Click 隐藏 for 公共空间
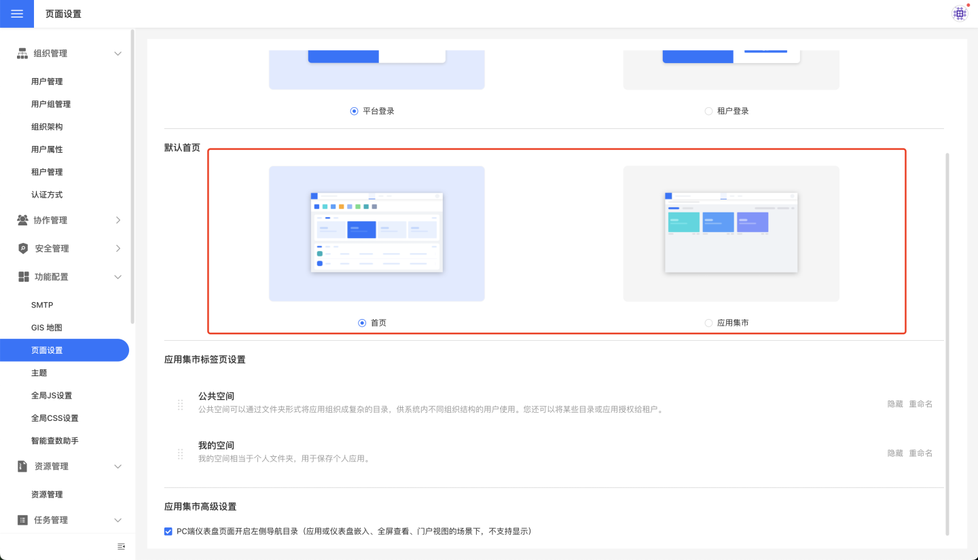The width and height of the screenshot is (978, 560). [x=895, y=404]
